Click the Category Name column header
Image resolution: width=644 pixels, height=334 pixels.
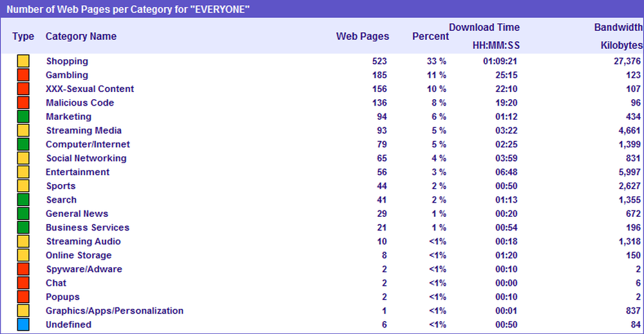click(81, 36)
